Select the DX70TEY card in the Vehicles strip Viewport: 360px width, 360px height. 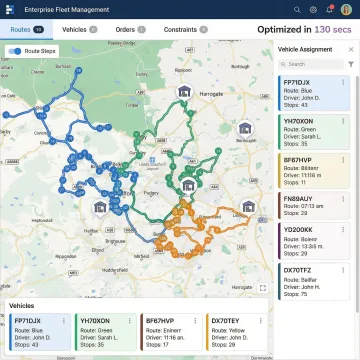click(237, 332)
